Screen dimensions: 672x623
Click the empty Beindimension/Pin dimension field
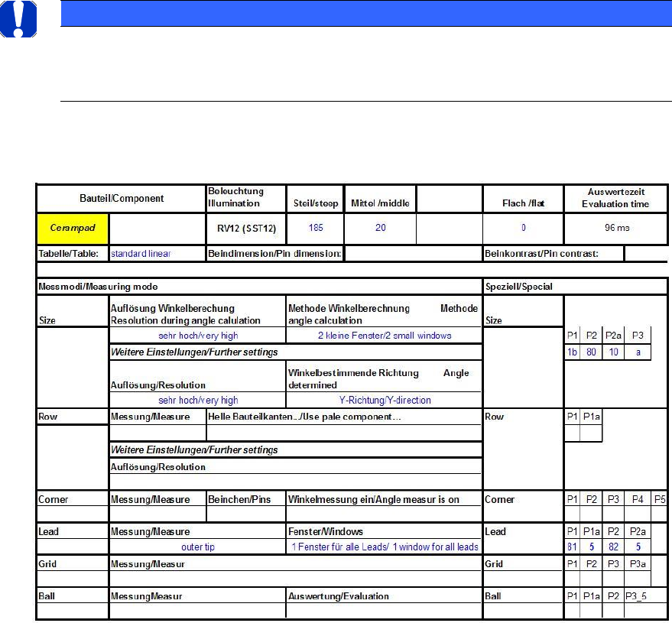tap(414, 252)
